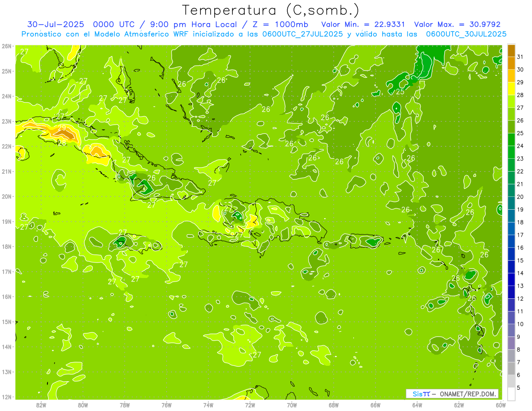Click the legend value "31"
Image resolution: width=532 pixels, height=411 pixels.
520,57
